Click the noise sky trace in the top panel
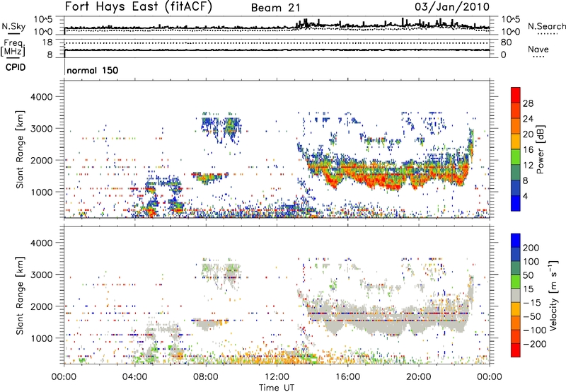 pyautogui.click(x=277, y=27)
